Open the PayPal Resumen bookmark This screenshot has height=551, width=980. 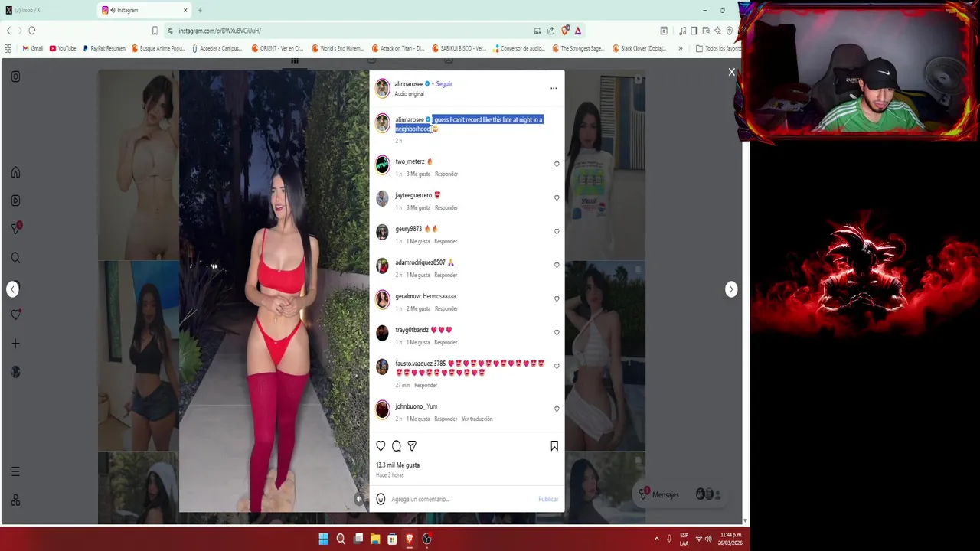[x=104, y=48]
